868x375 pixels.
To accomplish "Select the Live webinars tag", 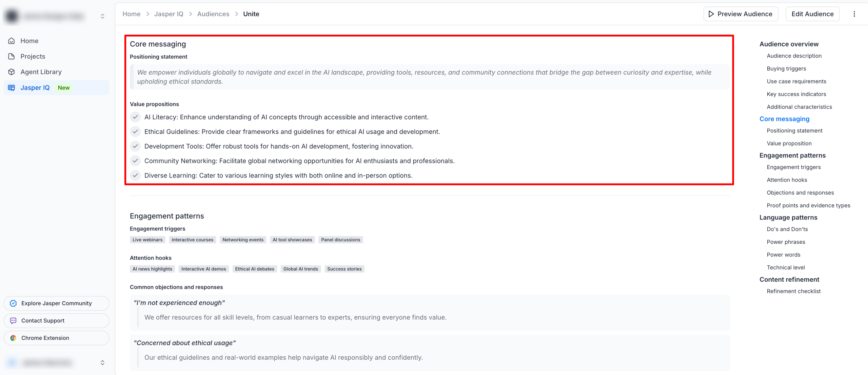I will (147, 240).
